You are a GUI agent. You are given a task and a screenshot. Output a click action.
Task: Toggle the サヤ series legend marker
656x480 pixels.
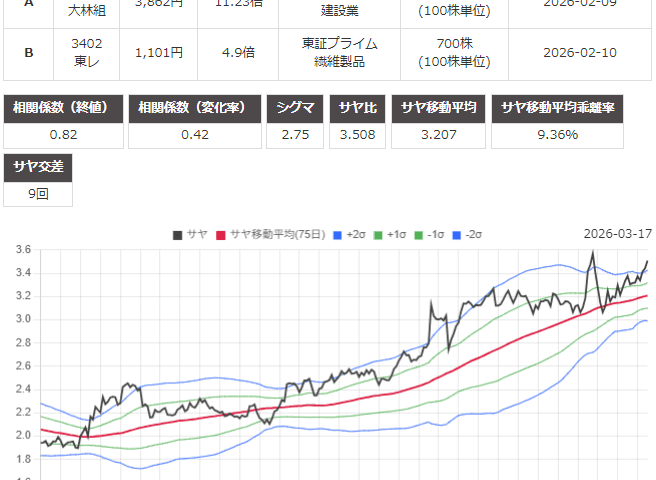coord(177,235)
